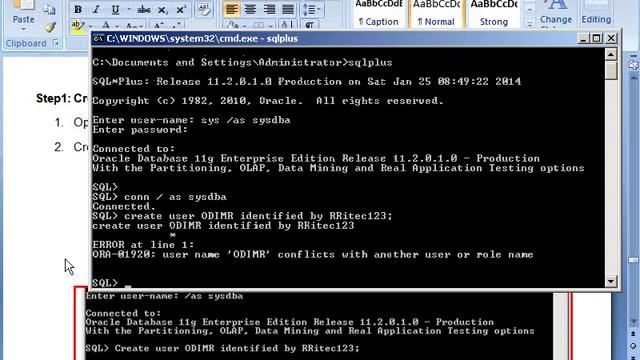
Task: Open the Change Styles menu
Action: [556, 14]
